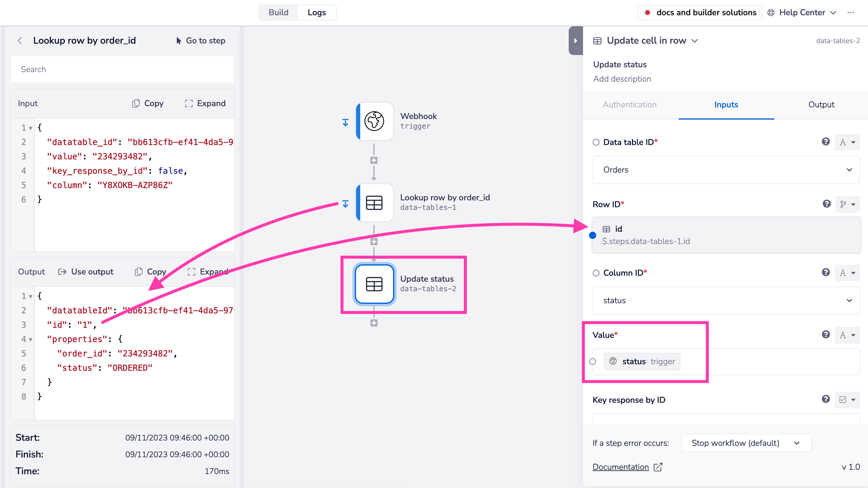868x488 pixels.
Task: Open the status column dropdown
Action: coord(726,300)
